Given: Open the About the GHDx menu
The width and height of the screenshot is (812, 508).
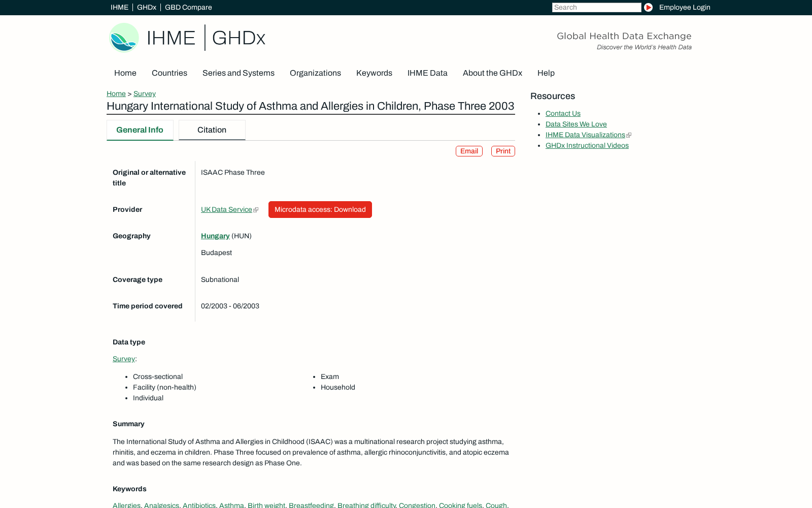Looking at the screenshot, I should [x=492, y=73].
